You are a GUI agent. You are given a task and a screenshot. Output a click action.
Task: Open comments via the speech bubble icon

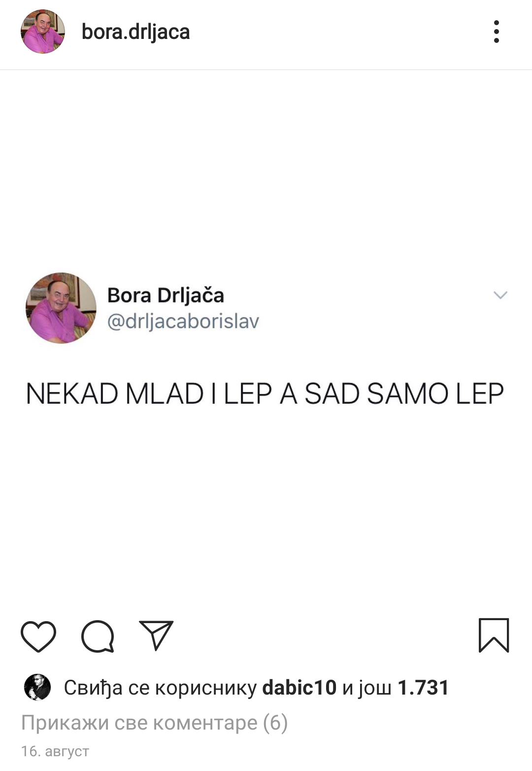[98, 636]
